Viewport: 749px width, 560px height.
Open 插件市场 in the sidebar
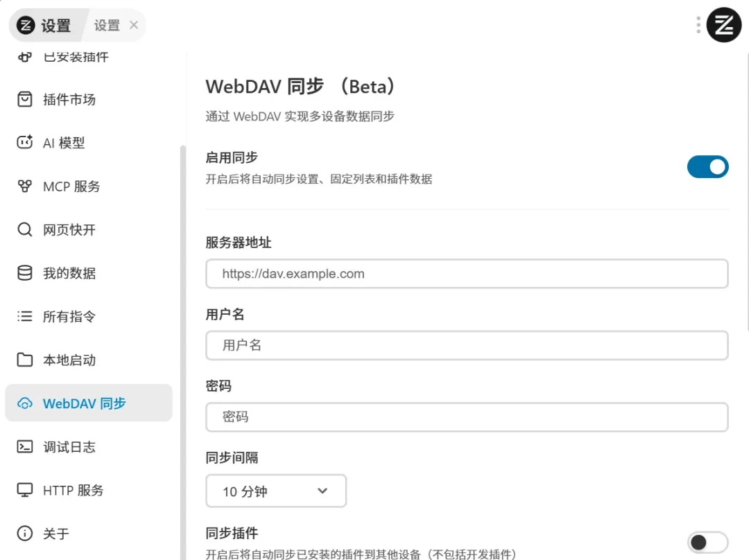(x=89, y=99)
